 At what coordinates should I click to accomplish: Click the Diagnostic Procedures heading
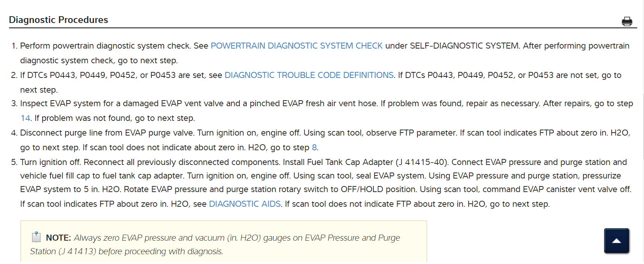tap(58, 20)
